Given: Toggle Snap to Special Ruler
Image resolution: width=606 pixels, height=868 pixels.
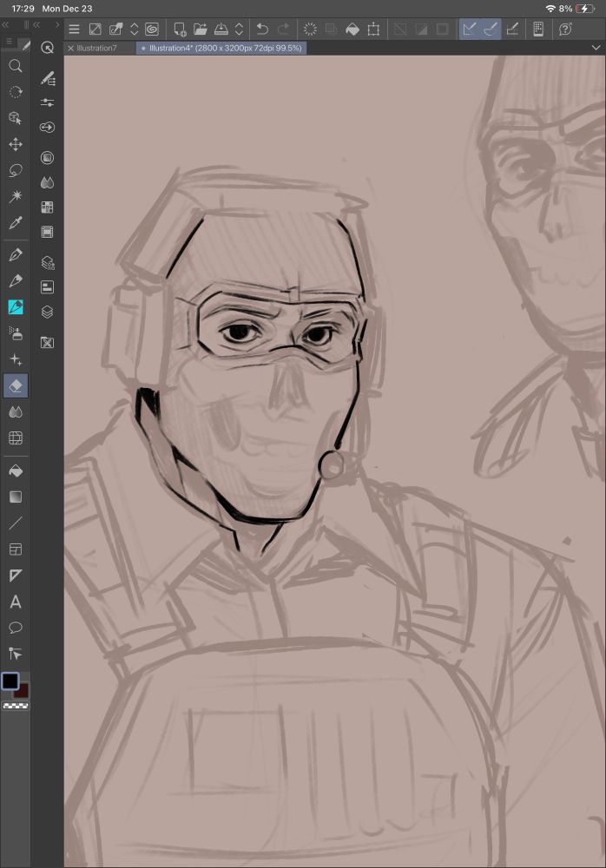Looking at the screenshot, I should [491, 30].
